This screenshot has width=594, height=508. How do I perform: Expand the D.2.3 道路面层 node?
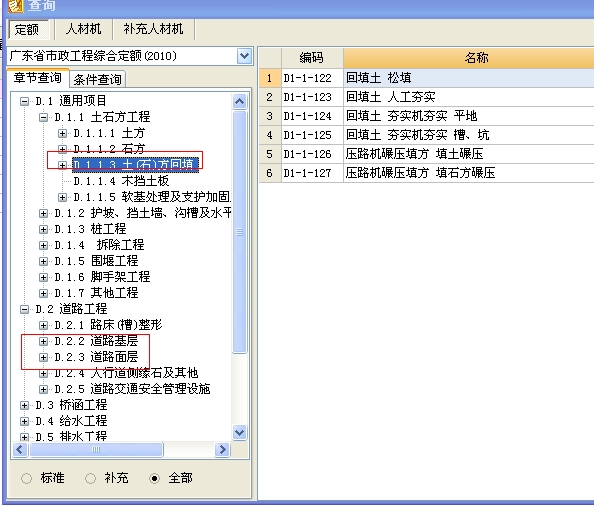click(x=44, y=357)
